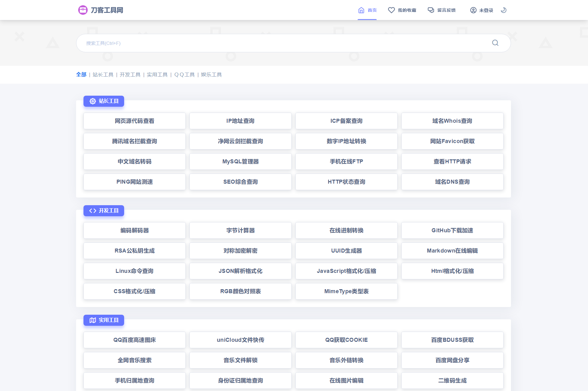Toggle dark mode with the moon icon

[x=504, y=10]
